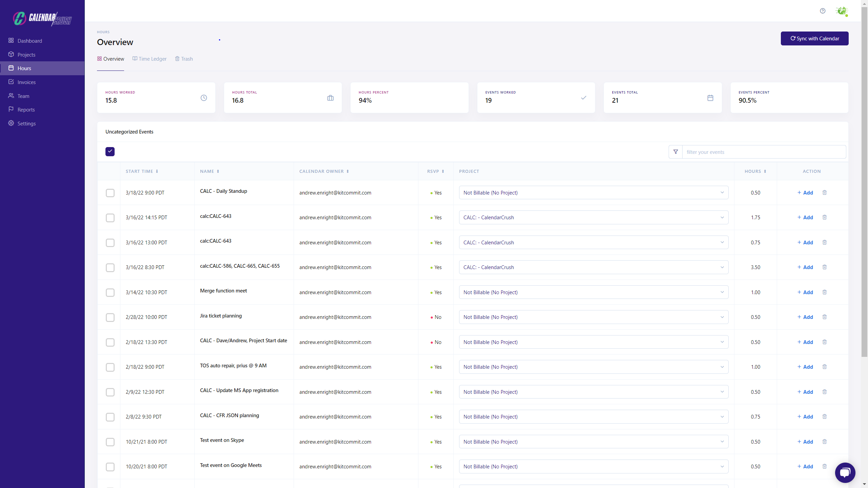Click Add for CALC - CFR JSON planning
Image resolution: width=868 pixels, height=488 pixels.
point(805,416)
